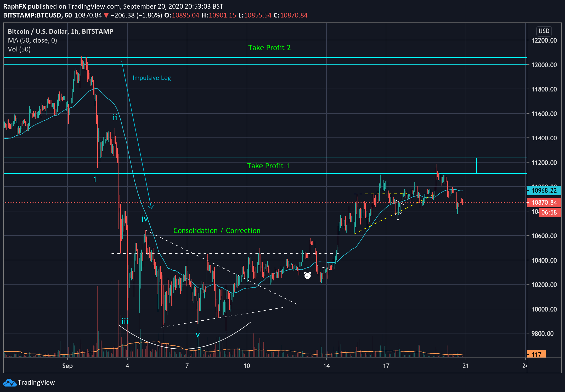Click the 'Impulsive Leg' annotation text
The height and width of the screenshot is (392, 565).
point(151,78)
